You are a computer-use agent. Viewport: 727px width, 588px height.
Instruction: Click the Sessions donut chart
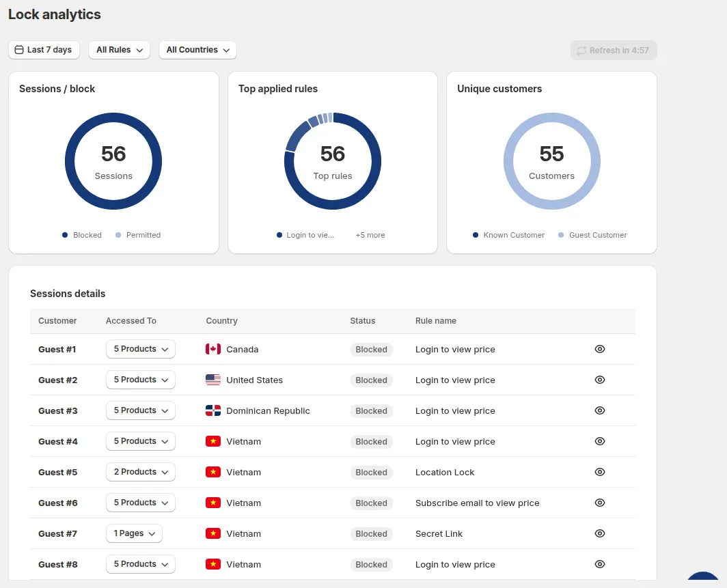click(113, 160)
